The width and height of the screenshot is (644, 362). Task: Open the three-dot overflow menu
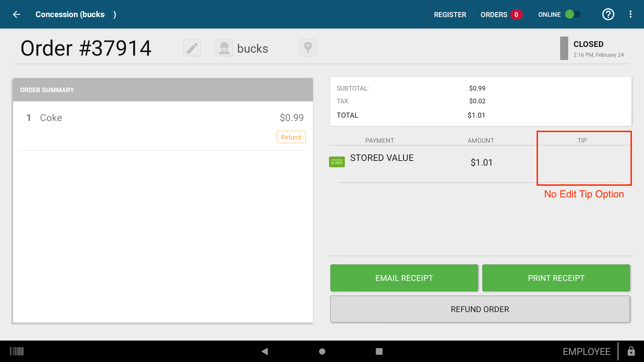tap(631, 14)
